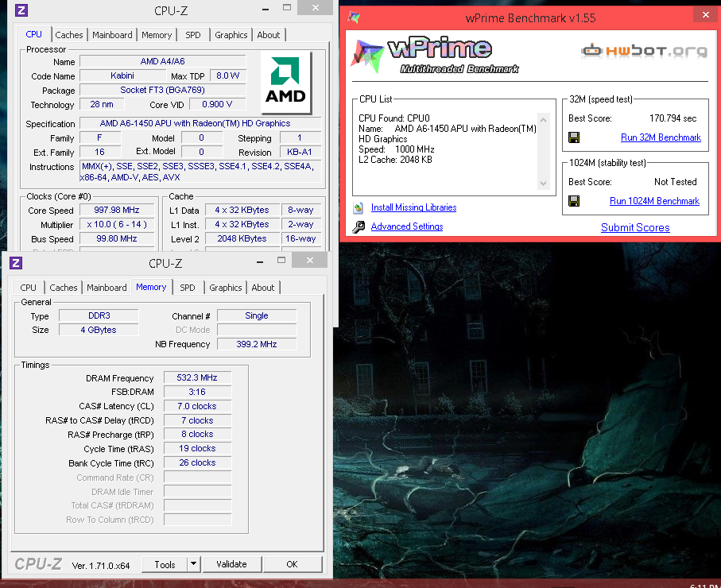Open Mainboard tab in upper CPU-Z window

[x=112, y=35]
